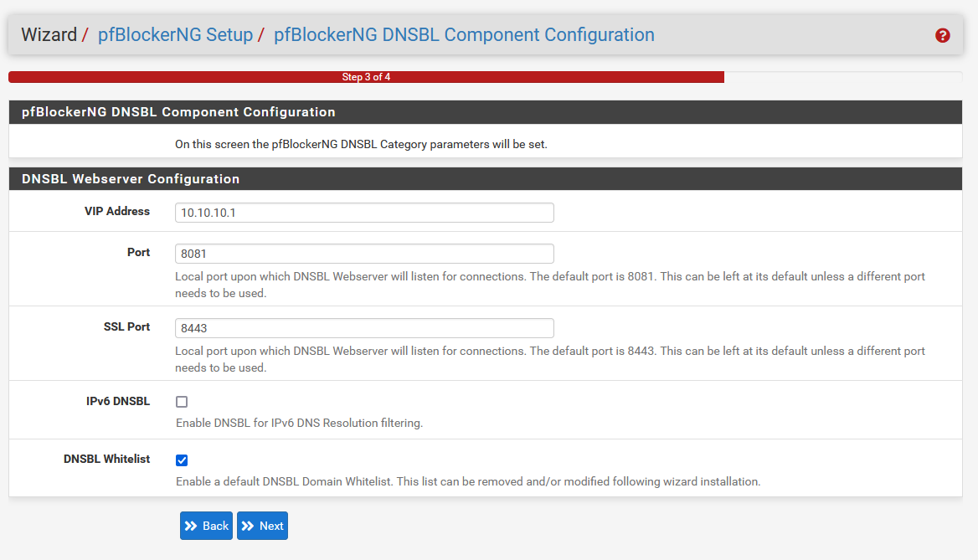Click the Next button label
This screenshot has width=978, height=560.
click(x=271, y=526)
